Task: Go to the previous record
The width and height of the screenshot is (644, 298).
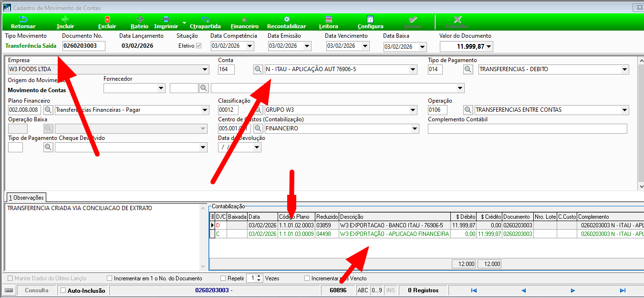Action: point(523,290)
